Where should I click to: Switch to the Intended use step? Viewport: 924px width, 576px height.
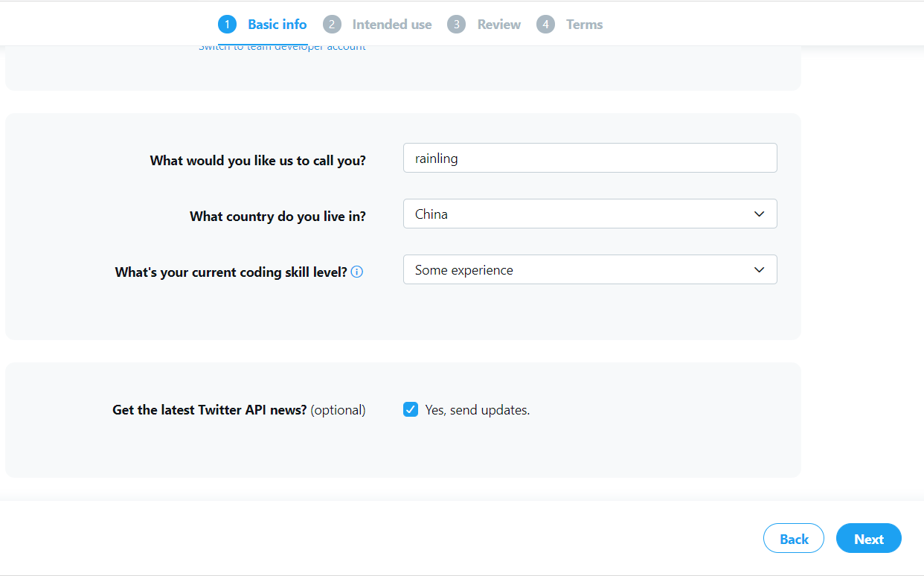click(392, 24)
